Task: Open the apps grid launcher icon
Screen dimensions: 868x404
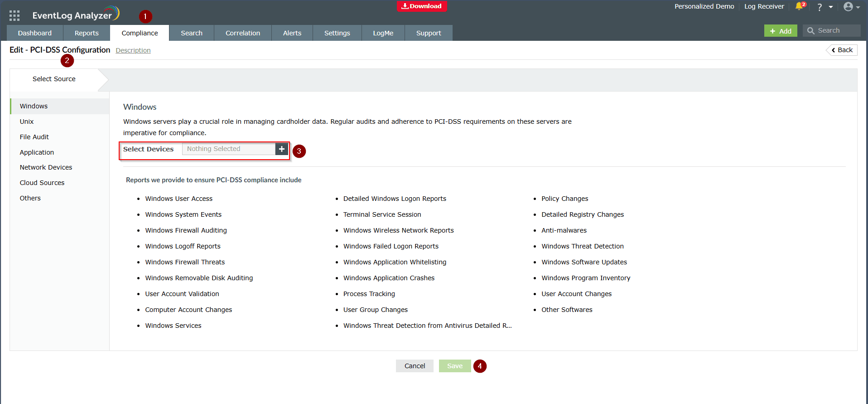Action: [x=14, y=15]
